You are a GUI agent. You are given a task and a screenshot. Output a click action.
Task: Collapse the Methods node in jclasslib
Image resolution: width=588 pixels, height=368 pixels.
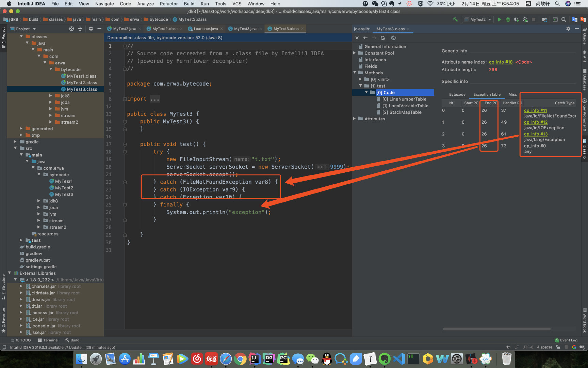[355, 73]
